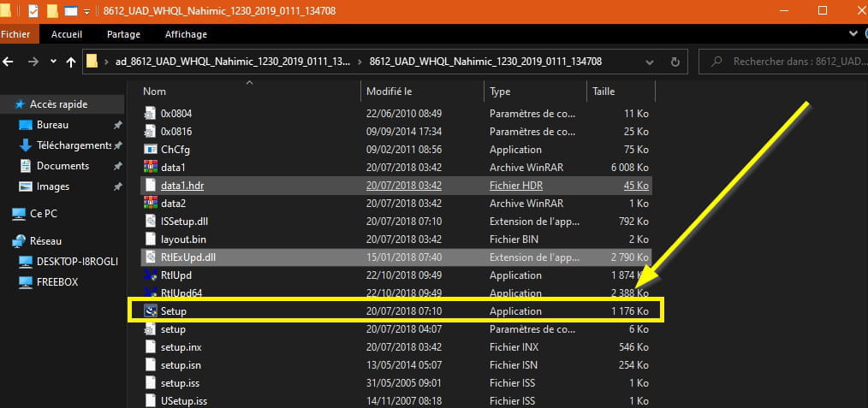Open Documents in the navigation pane
The height and width of the screenshot is (408, 868).
pos(62,166)
